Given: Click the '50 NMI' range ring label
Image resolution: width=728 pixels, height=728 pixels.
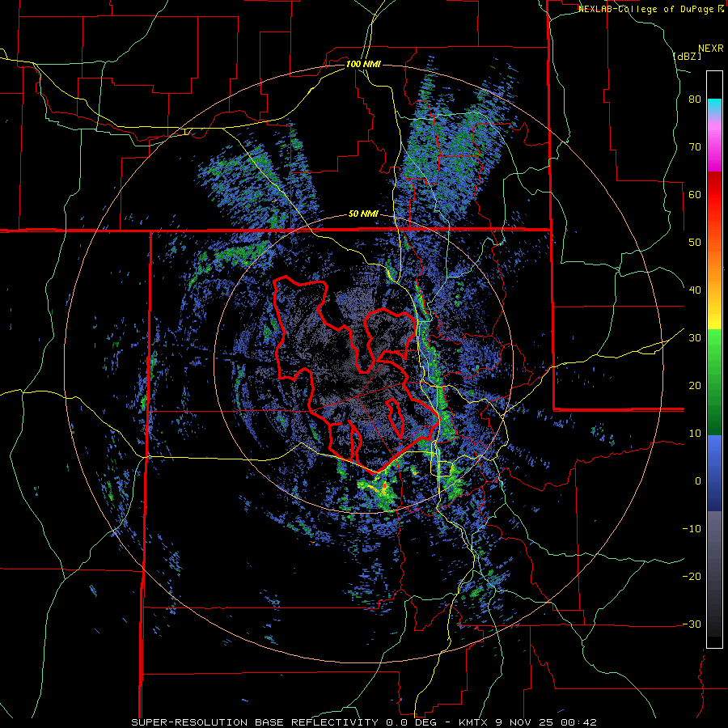Looking at the screenshot, I should (x=363, y=214).
